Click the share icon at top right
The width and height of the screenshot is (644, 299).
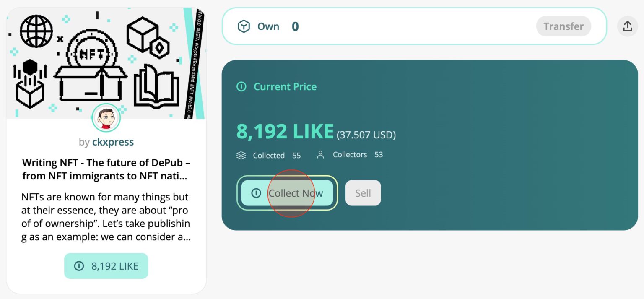coord(627,26)
